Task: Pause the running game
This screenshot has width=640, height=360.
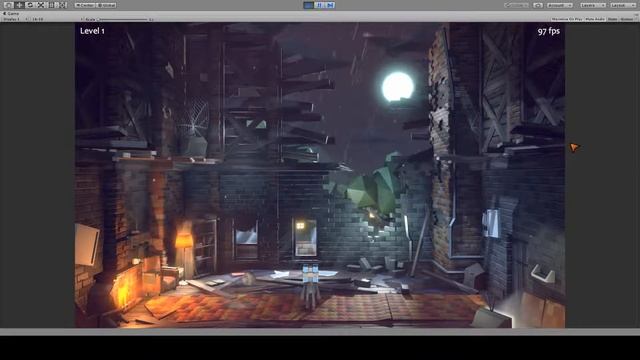Action: [320, 5]
